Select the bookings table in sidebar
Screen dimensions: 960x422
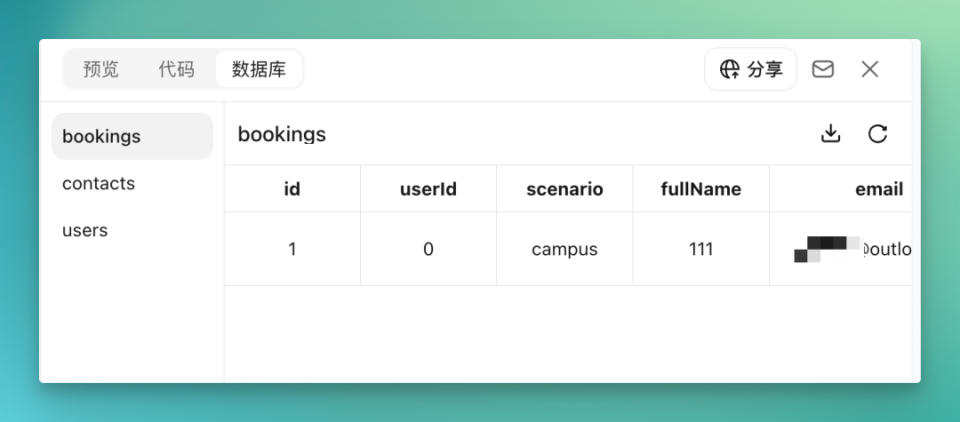132,136
